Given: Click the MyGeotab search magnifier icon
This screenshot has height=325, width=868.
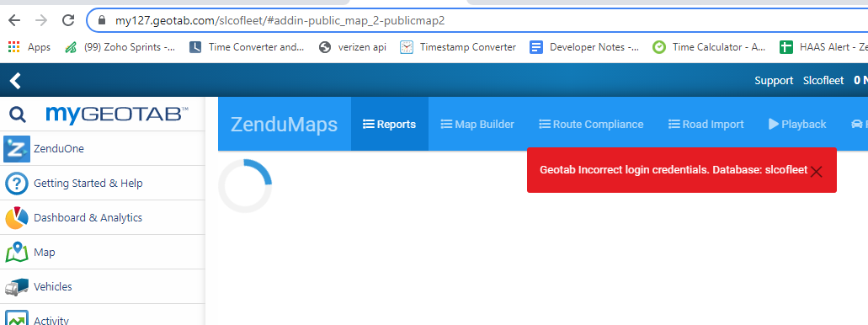Looking at the screenshot, I should pyautogui.click(x=18, y=115).
